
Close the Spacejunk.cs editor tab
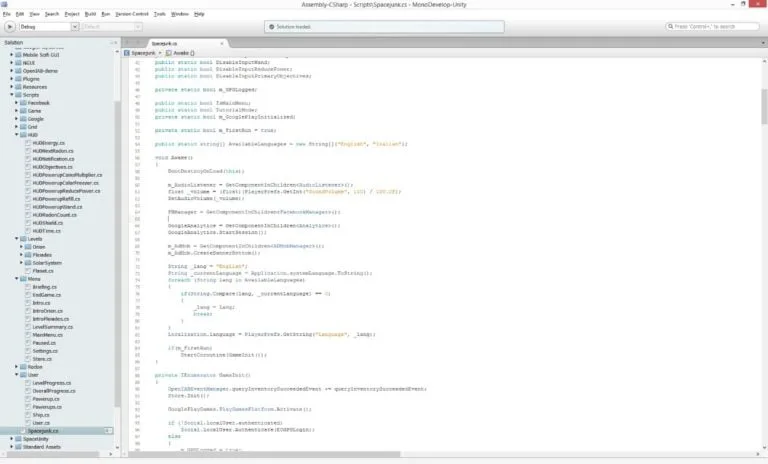click(x=222, y=44)
